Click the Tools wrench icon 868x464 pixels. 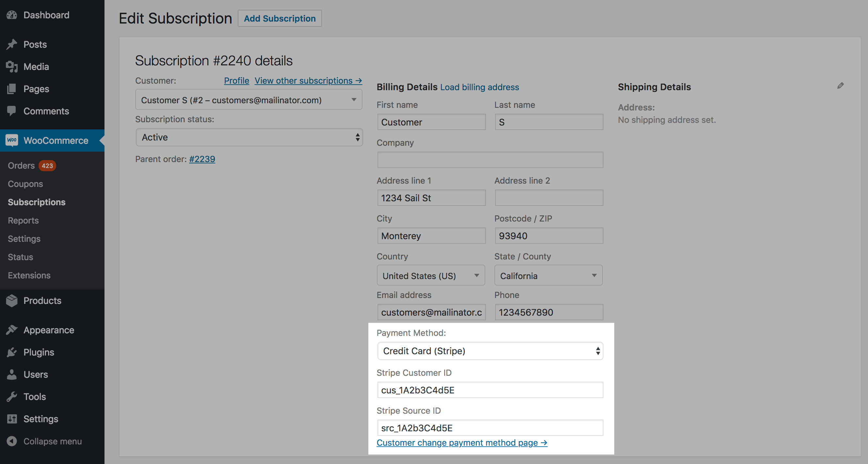12,397
